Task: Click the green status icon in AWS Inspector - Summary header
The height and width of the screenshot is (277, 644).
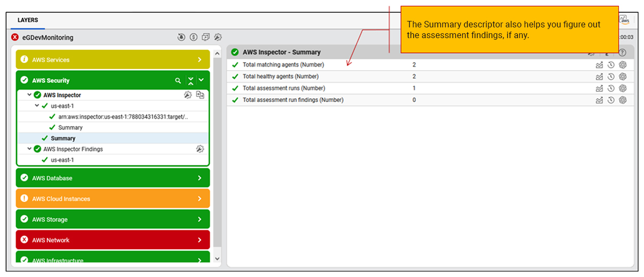Action: [235, 52]
